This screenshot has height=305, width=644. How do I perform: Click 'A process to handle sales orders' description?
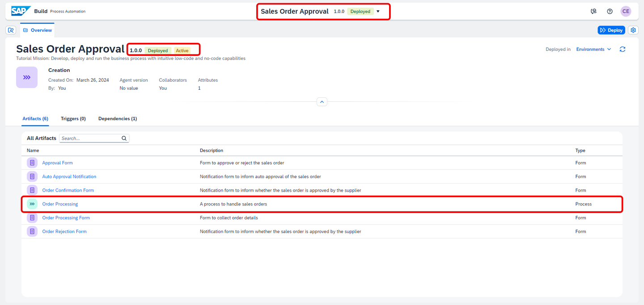point(233,204)
